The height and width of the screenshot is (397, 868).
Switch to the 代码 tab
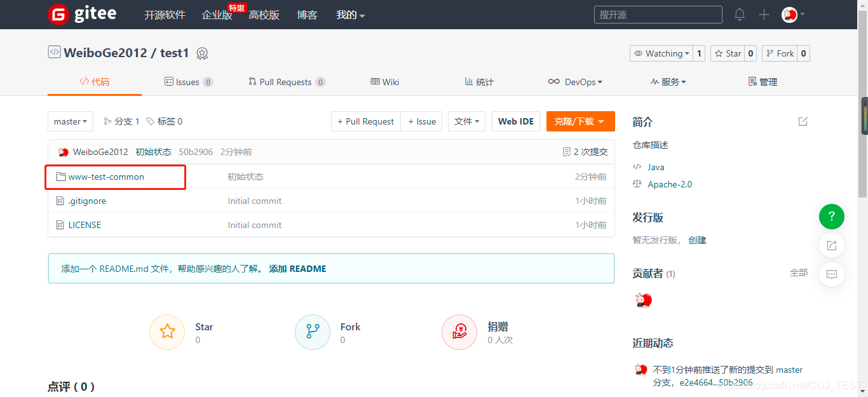click(94, 82)
